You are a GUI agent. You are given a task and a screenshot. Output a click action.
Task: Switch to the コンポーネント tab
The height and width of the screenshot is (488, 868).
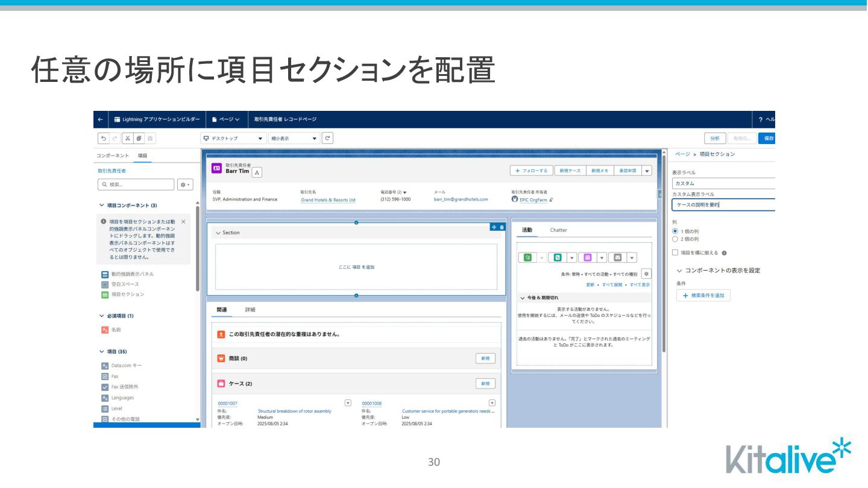click(x=113, y=155)
